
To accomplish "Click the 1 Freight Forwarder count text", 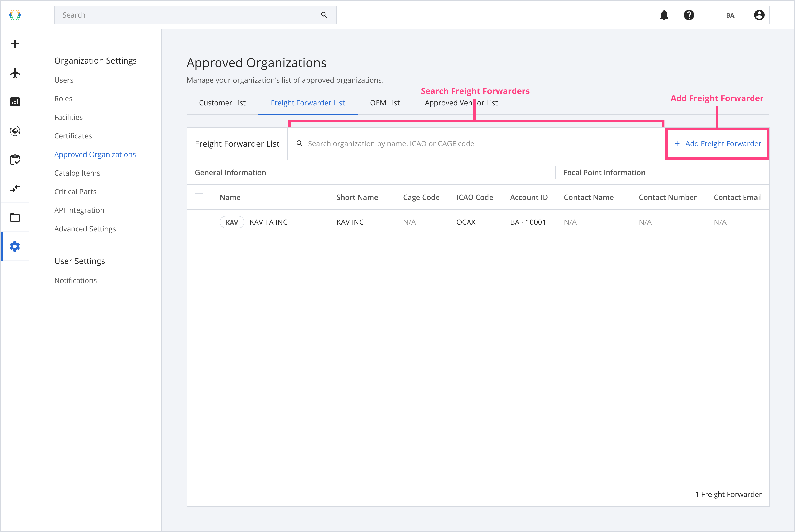I will pos(728,494).
